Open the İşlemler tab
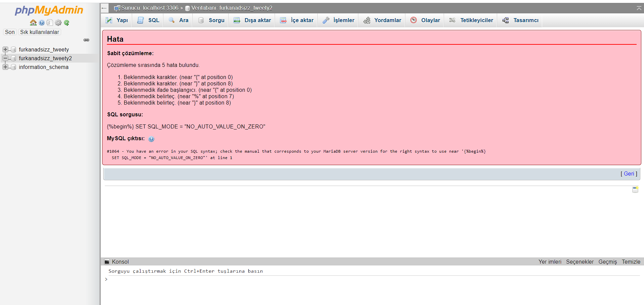 tap(338, 20)
